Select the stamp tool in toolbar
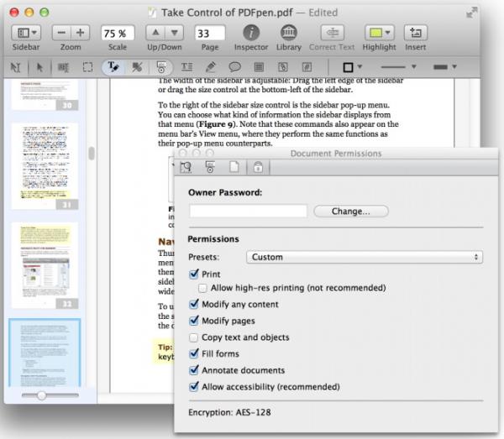Viewport: 504px width, 439px height. coord(161,67)
